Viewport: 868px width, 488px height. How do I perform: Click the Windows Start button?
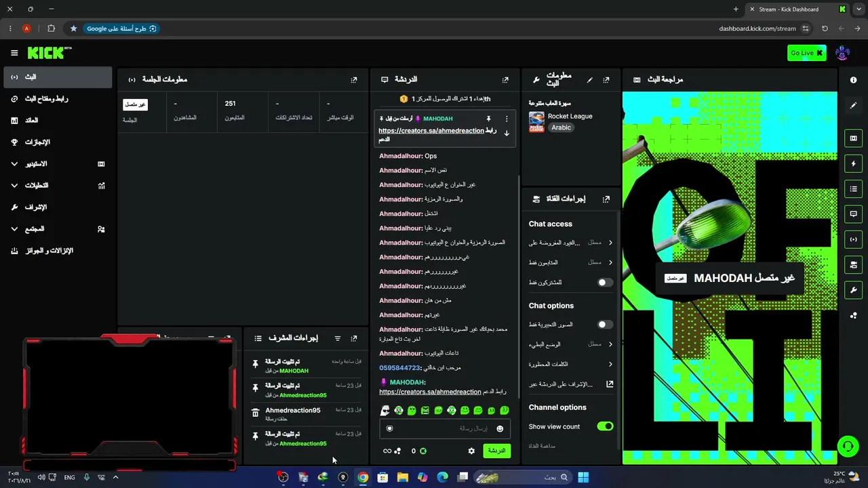coord(583,477)
